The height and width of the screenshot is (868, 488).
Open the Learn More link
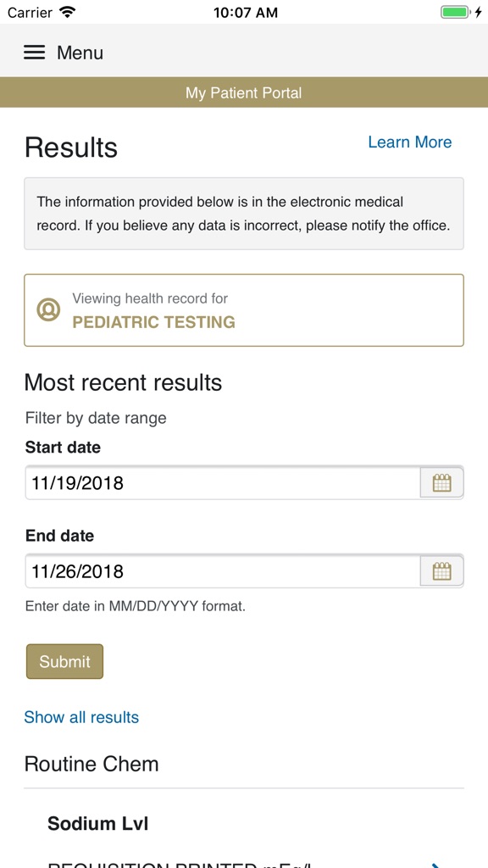point(410,142)
